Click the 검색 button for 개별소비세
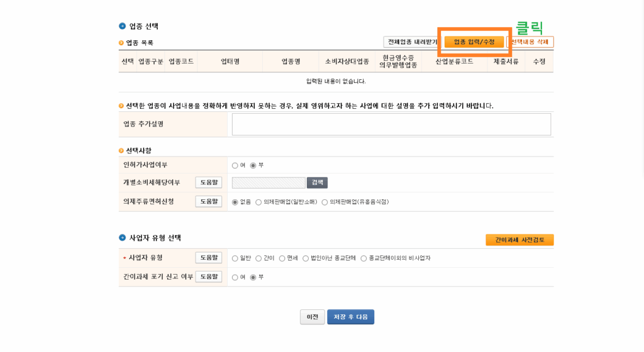The image size is (644, 352). tap(317, 183)
